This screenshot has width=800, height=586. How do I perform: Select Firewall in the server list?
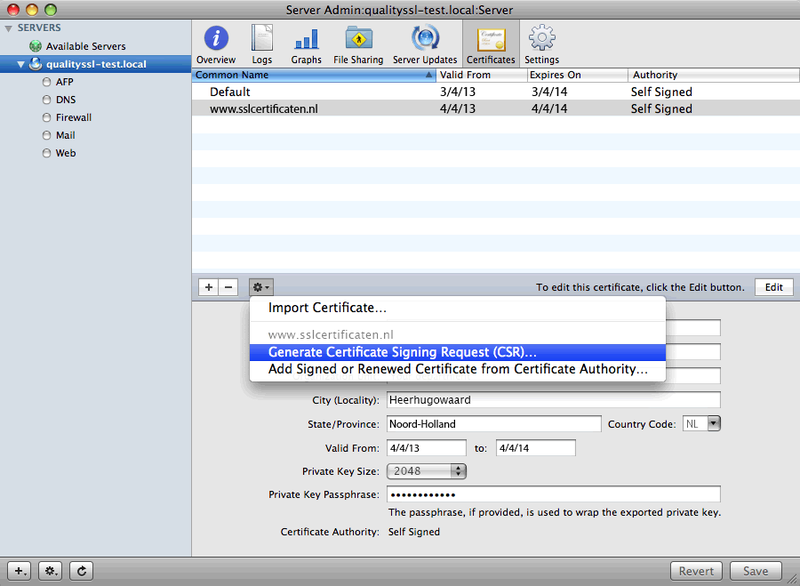74,117
